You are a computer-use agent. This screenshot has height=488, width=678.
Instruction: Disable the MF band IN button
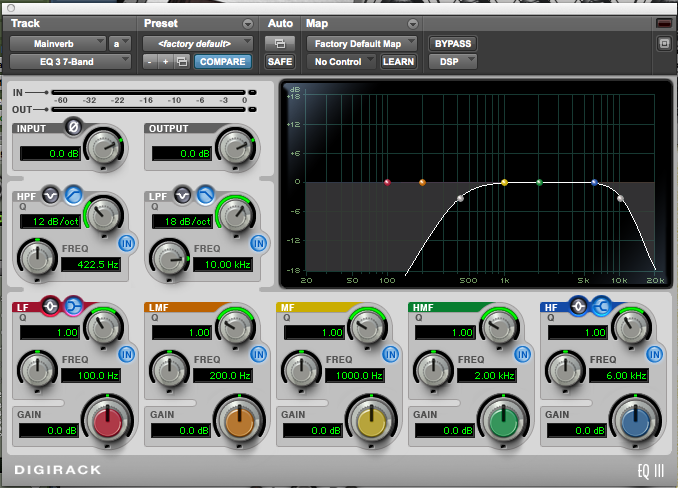(390, 354)
